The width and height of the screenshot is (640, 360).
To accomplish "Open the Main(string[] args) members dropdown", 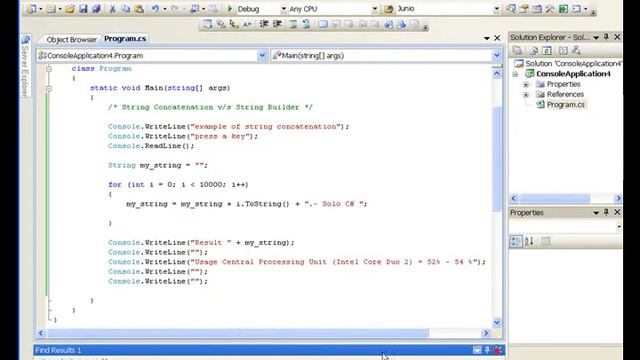I will [497, 56].
